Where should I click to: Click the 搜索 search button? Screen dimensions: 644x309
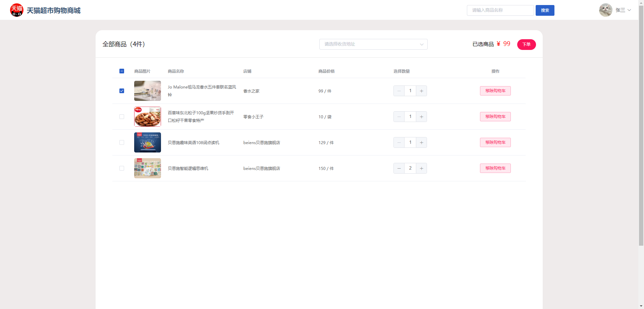(x=545, y=10)
